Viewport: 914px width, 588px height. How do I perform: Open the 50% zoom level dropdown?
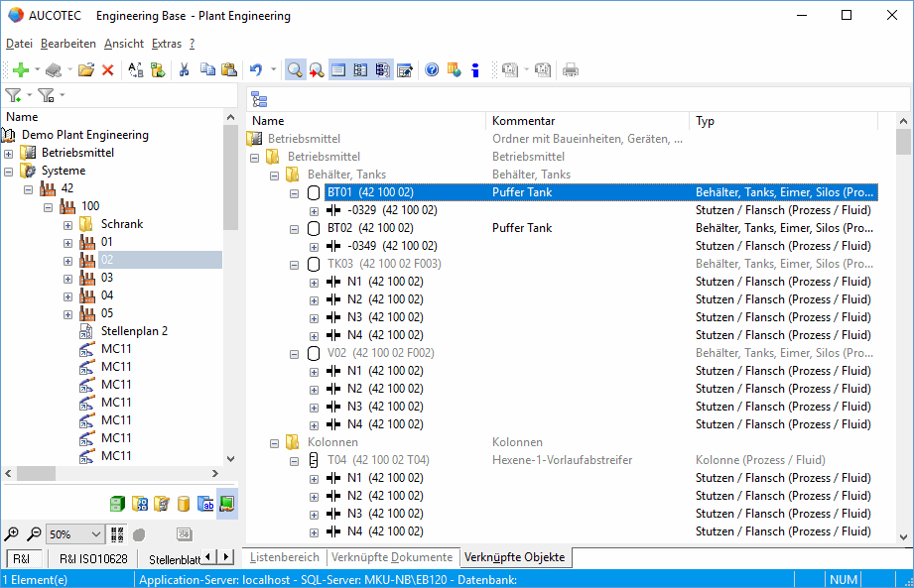[x=95, y=533]
